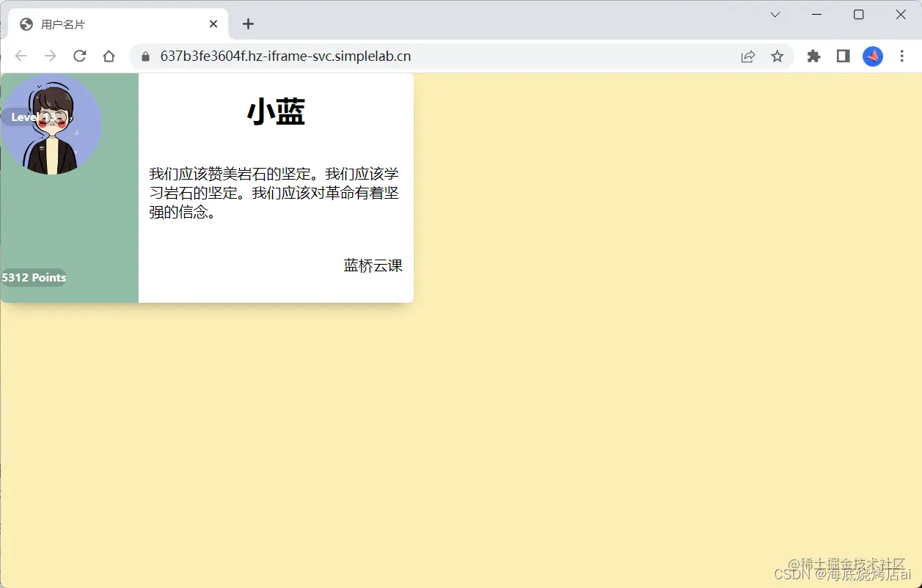Screen dimensions: 922x588
Task: Click the share page icon
Action: point(747,56)
